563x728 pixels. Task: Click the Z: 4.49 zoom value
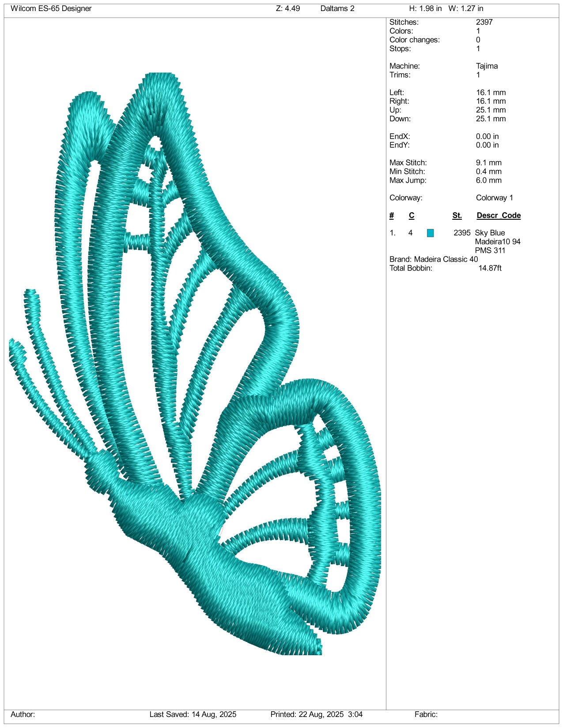[288, 8]
